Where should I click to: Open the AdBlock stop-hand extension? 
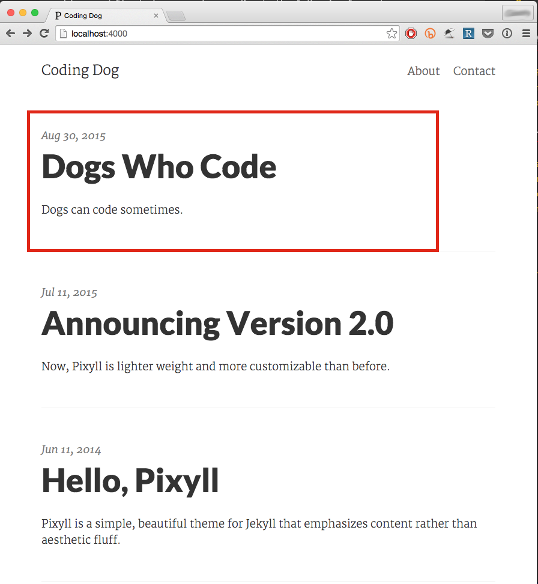coord(411,34)
